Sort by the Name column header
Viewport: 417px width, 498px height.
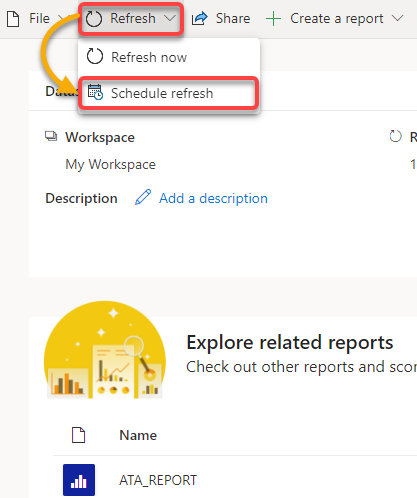tap(138, 435)
